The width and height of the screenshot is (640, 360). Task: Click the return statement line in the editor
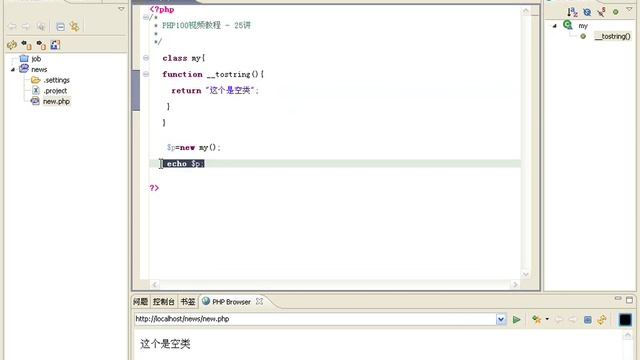[x=215, y=90]
